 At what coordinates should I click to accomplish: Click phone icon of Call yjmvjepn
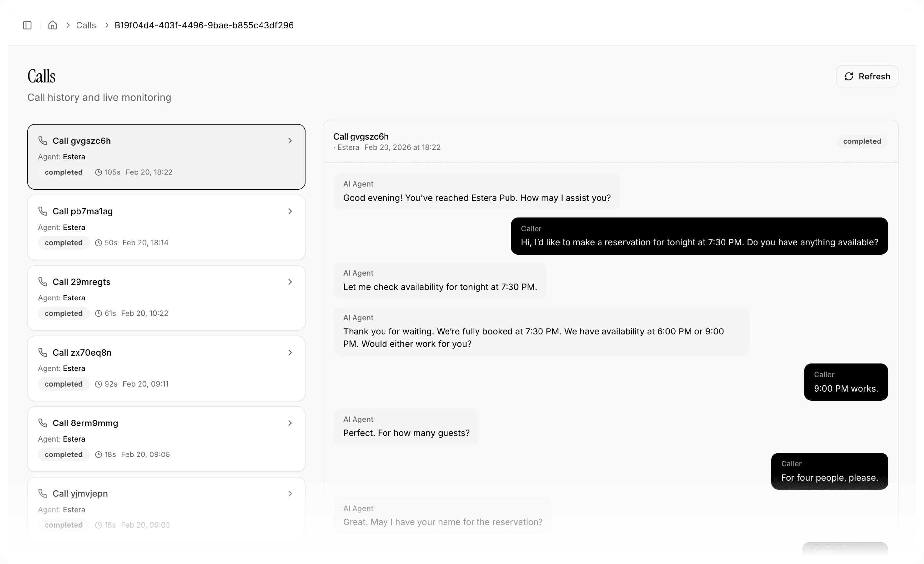43,493
